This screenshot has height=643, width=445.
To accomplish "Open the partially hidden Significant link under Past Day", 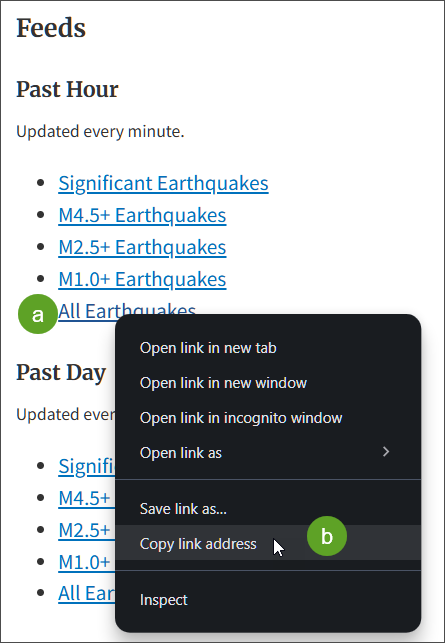I will (x=87, y=466).
